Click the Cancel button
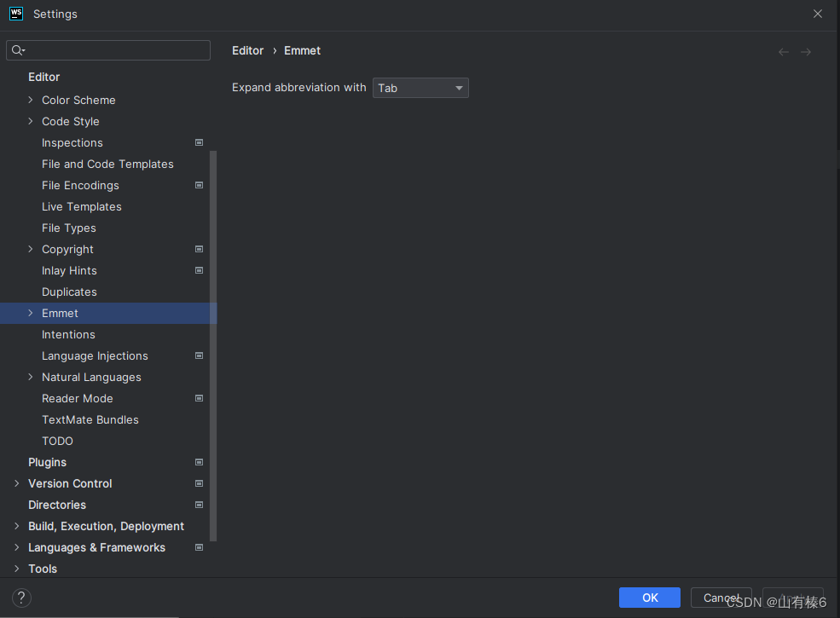 (x=721, y=598)
